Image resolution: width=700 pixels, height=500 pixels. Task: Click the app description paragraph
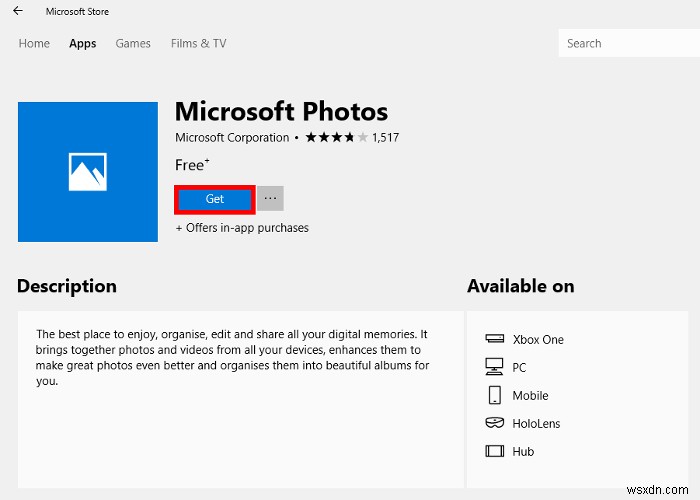(232, 358)
